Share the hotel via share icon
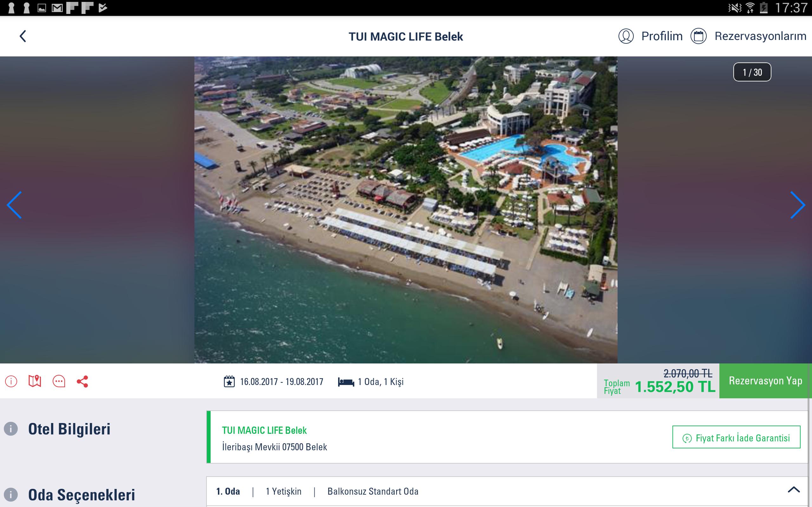This screenshot has width=812, height=507. coord(82,382)
